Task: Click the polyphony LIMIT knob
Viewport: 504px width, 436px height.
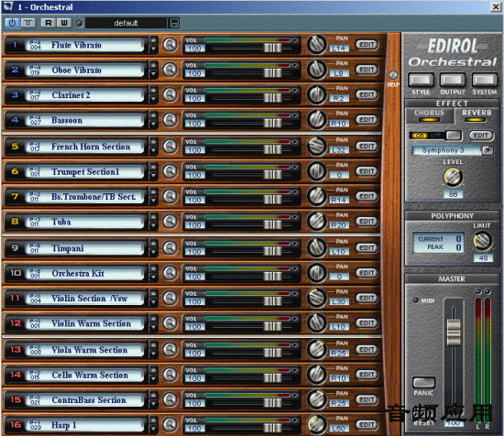Action: click(482, 241)
